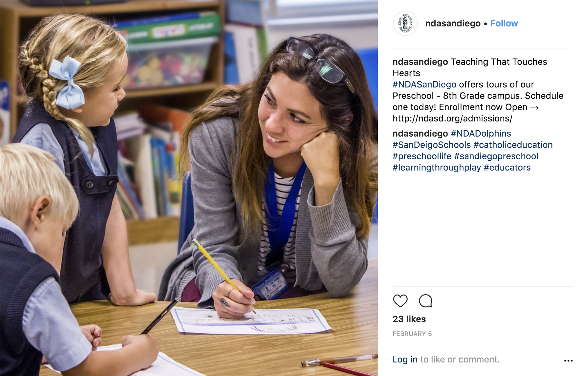
Task: Open ndasandiego username in the post header
Action: (453, 23)
